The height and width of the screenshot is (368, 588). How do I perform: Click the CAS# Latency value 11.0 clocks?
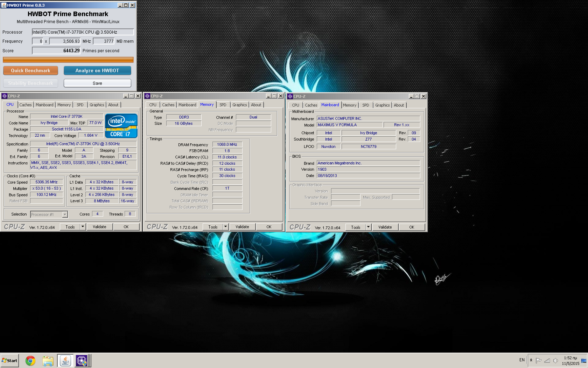pyautogui.click(x=227, y=157)
